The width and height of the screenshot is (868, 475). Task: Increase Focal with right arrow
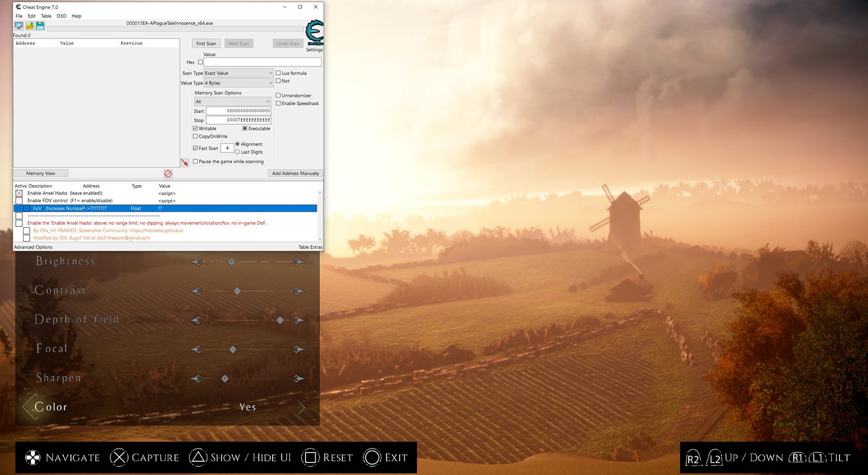pos(298,349)
